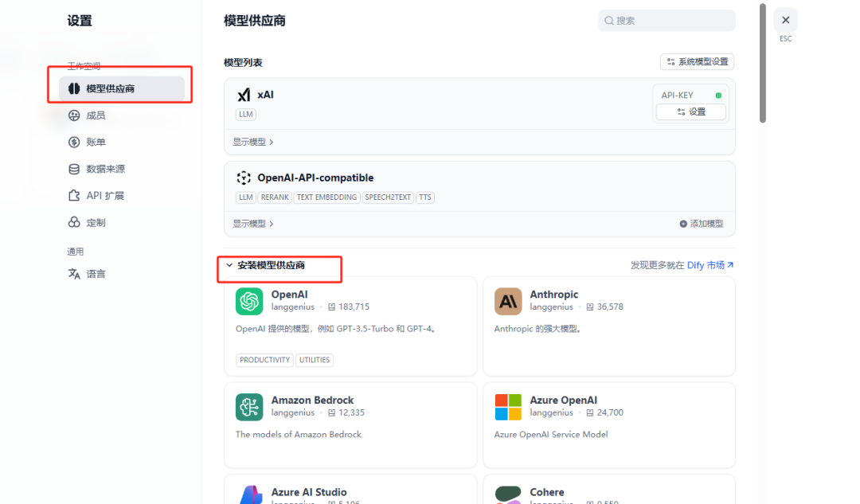This screenshot has height=504, width=860.
Task: Click the Anthropic logo icon
Action: tap(508, 301)
